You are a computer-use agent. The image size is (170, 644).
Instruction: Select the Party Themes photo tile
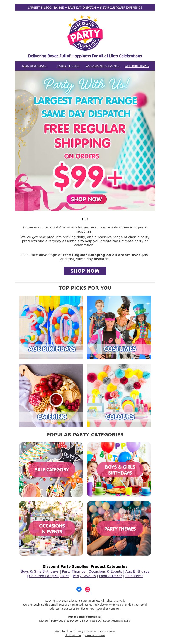tap(119, 528)
